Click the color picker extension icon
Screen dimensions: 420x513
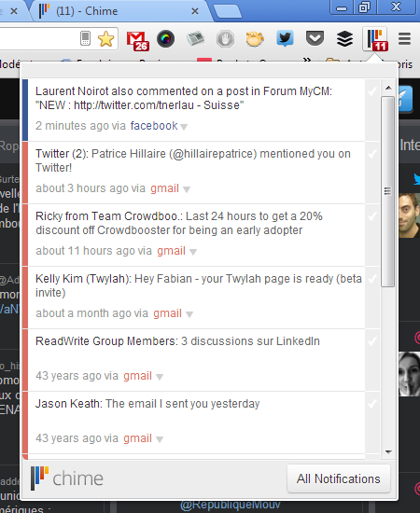[165, 39]
